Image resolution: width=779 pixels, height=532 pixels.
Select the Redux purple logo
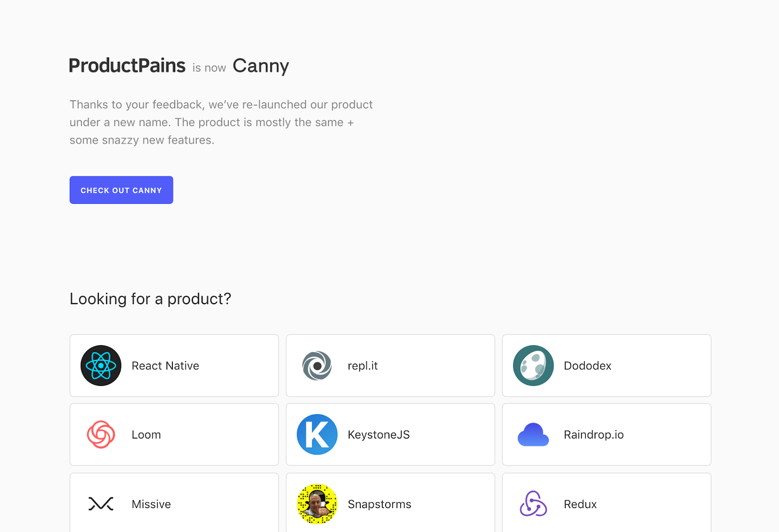pos(533,504)
